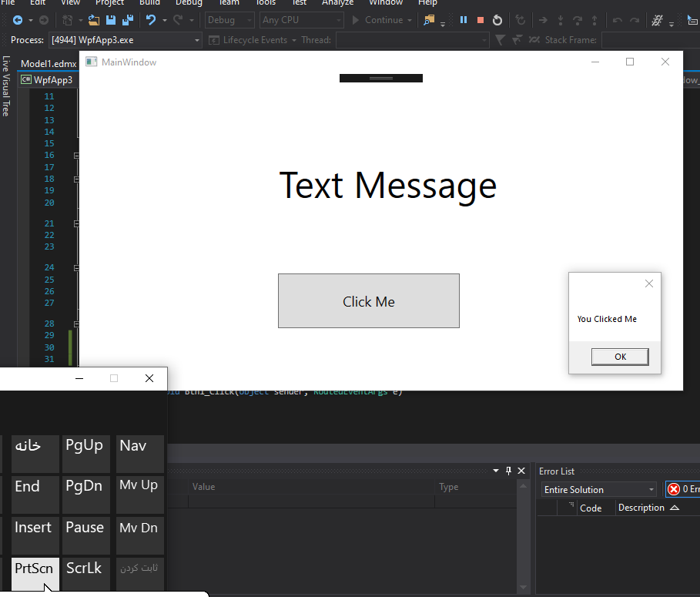The image size is (700, 597).
Task: Click the Save All double-disk icon
Action: (128, 20)
